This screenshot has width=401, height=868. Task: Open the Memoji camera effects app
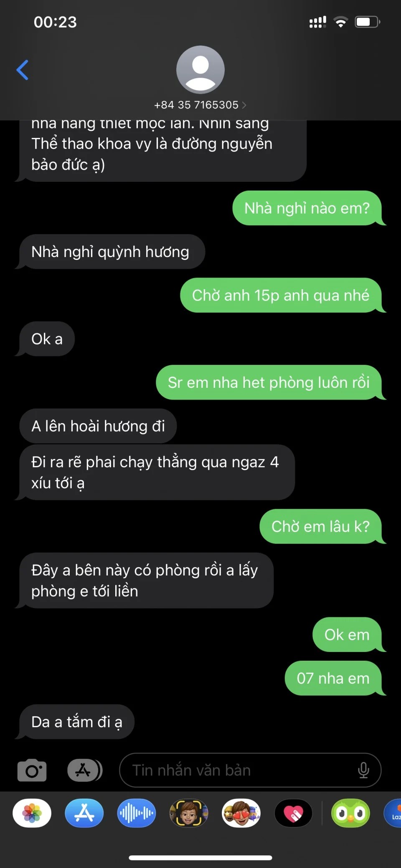point(189,813)
